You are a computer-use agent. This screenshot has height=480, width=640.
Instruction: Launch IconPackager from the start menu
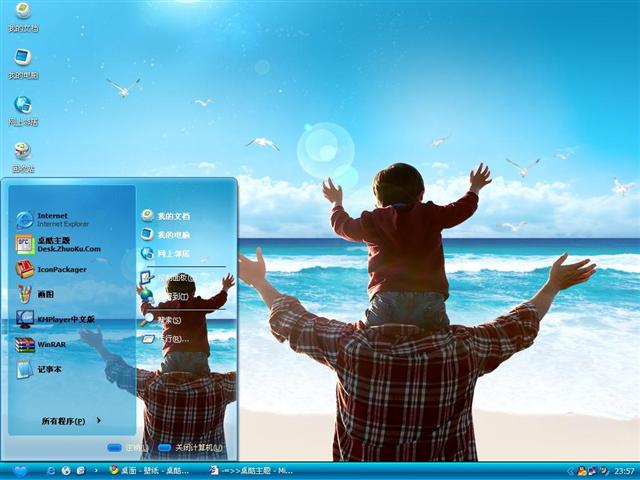tap(51, 269)
